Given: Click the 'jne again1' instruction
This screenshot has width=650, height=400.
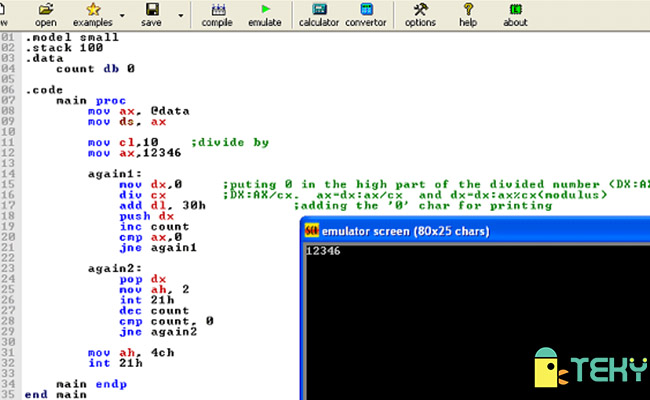Looking at the screenshot, I should point(158,247).
